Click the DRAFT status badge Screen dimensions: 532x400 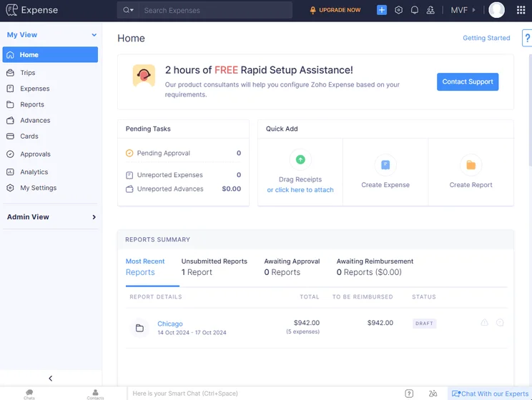(x=424, y=324)
